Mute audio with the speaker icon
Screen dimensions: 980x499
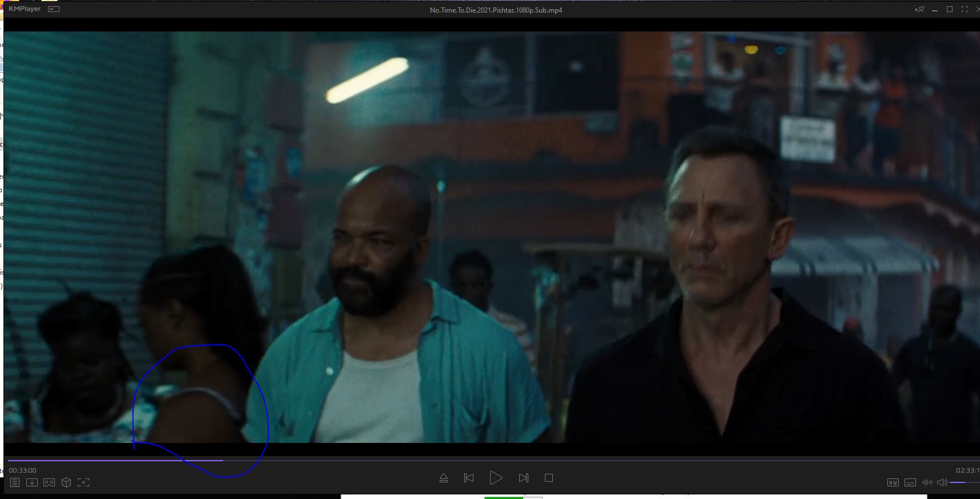(942, 482)
